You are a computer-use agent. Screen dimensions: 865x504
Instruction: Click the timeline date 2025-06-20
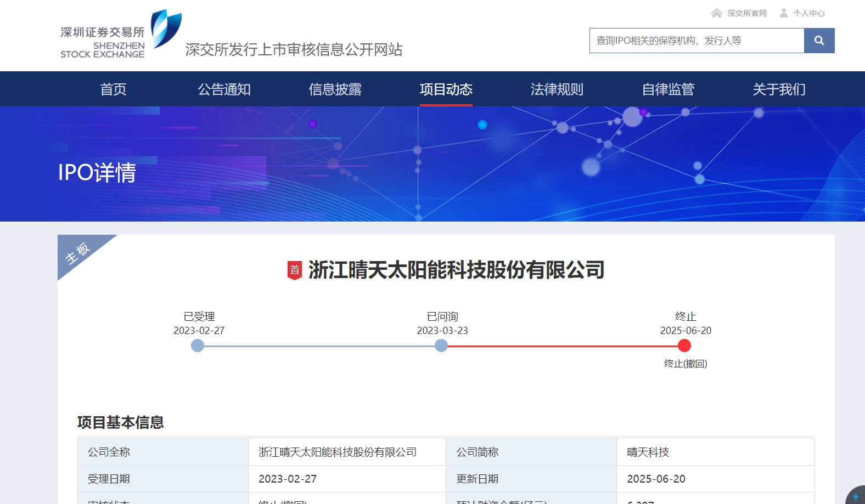(x=686, y=331)
